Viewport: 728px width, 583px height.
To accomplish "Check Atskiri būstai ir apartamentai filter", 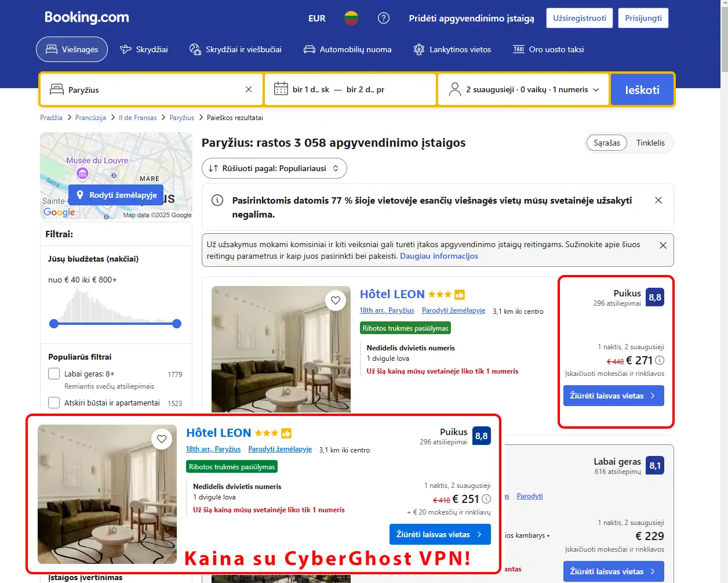I will pos(54,402).
